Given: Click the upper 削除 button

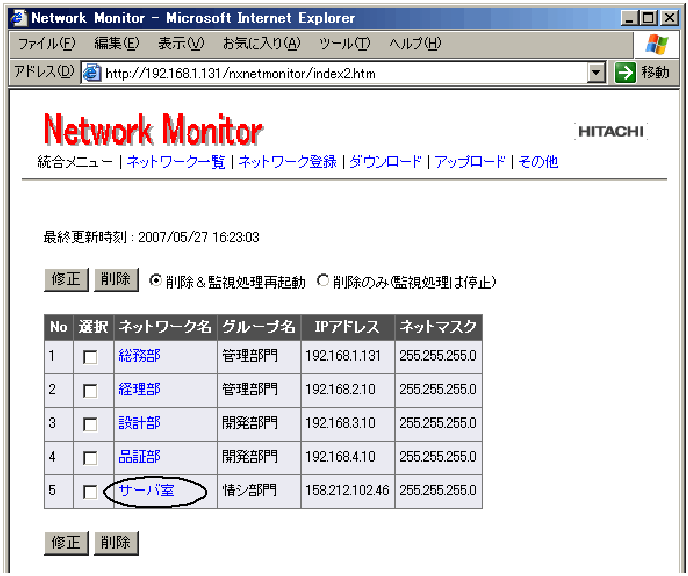Looking at the screenshot, I should coord(116,279).
